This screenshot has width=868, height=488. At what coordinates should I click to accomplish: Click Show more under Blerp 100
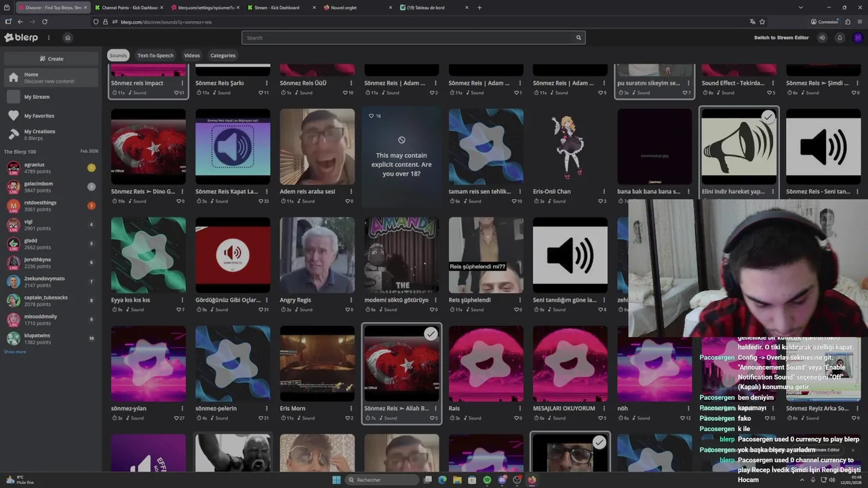click(x=15, y=352)
